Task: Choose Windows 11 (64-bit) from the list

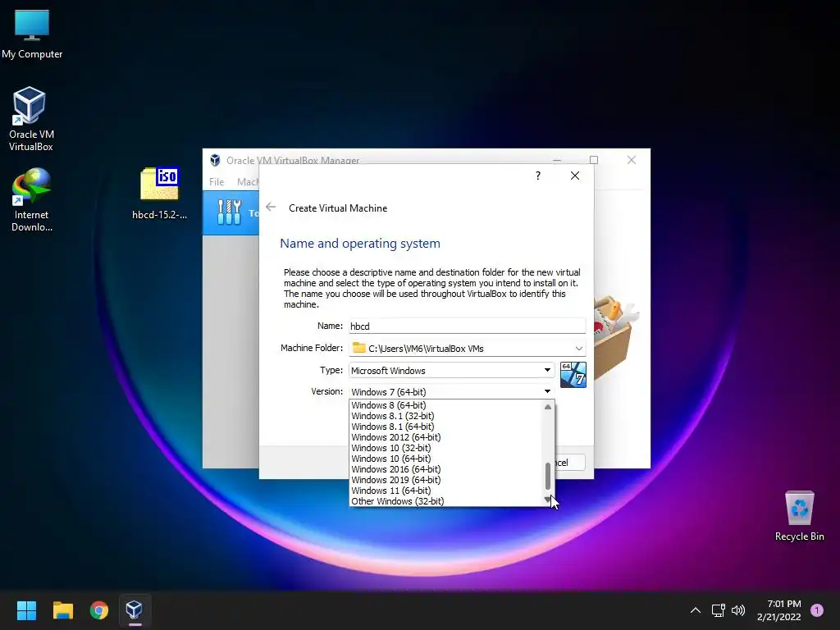Action: click(445, 491)
